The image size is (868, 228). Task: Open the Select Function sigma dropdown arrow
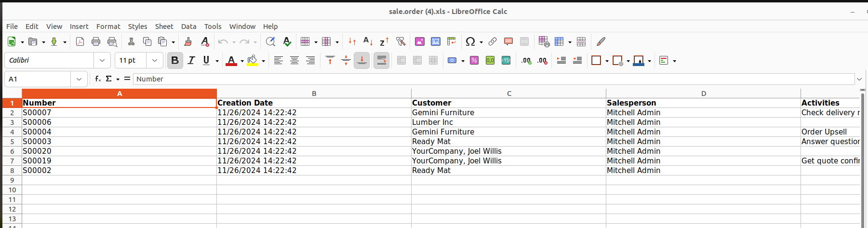[x=118, y=79]
